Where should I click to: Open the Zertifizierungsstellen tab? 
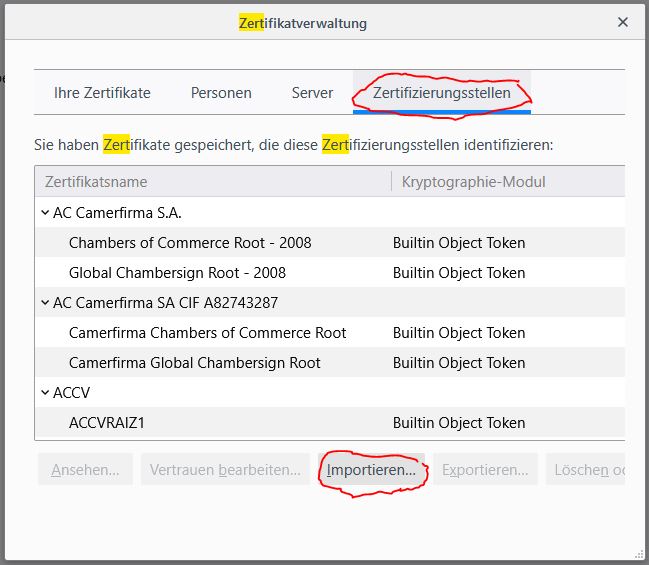[x=441, y=93]
